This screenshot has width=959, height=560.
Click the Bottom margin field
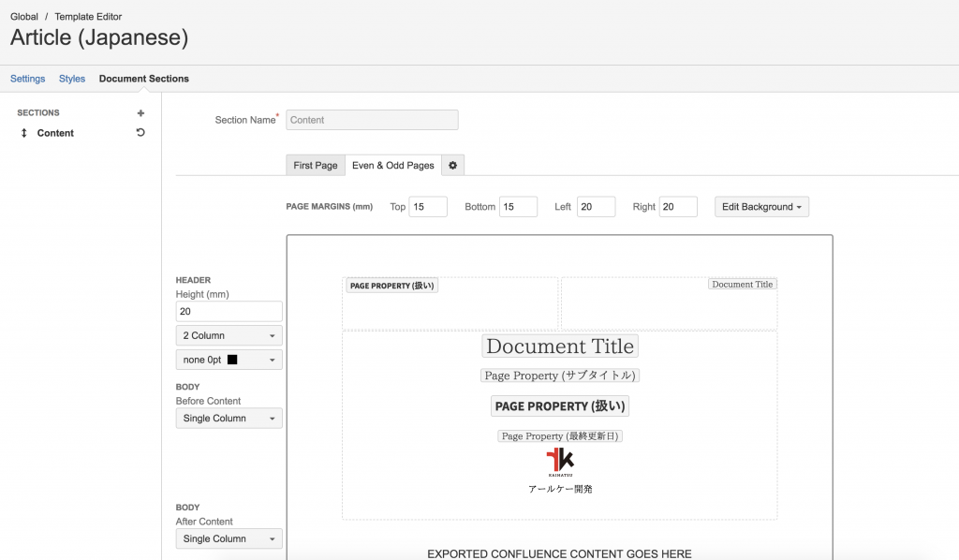[518, 207]
